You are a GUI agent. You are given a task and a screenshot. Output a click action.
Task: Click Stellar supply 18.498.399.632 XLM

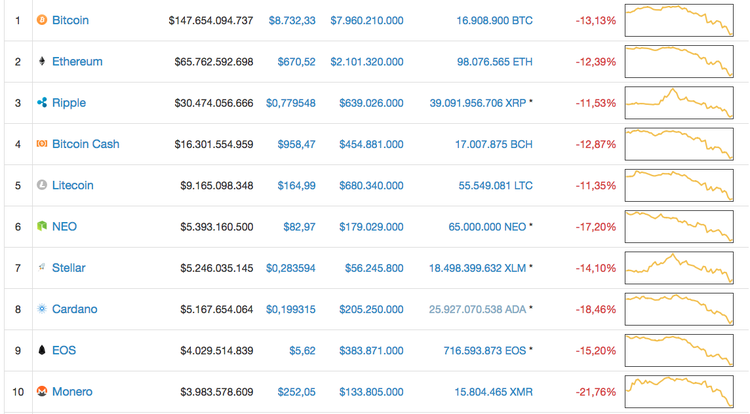coord(477,268)
